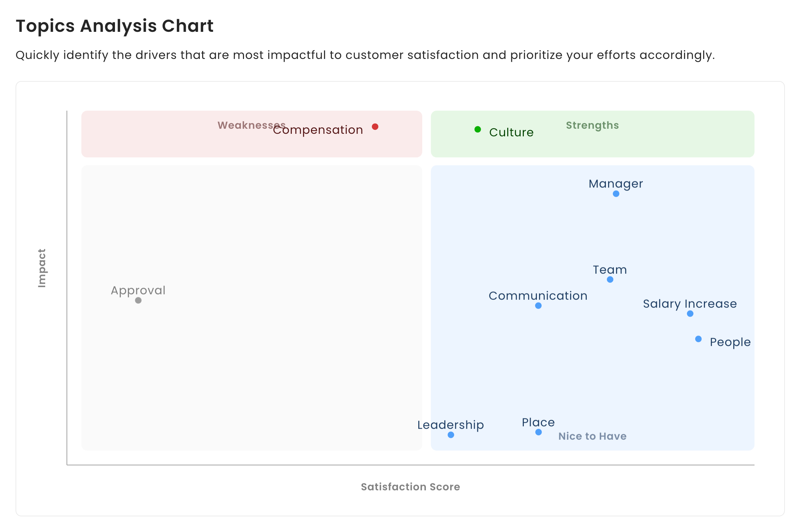Click the Satisfaction Score axis label
Image resolution: width=812 pixels, height=524 pixels.
pyautogui.click(x=410, y=487)
